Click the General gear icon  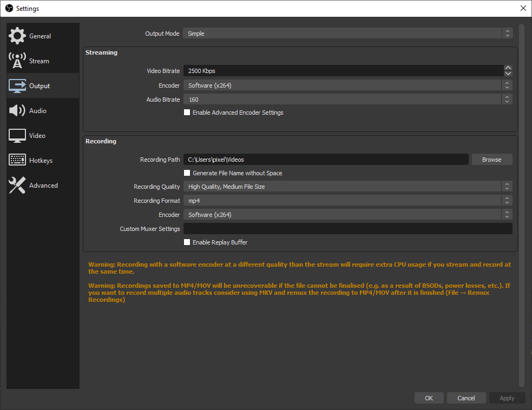coord(17,36)
